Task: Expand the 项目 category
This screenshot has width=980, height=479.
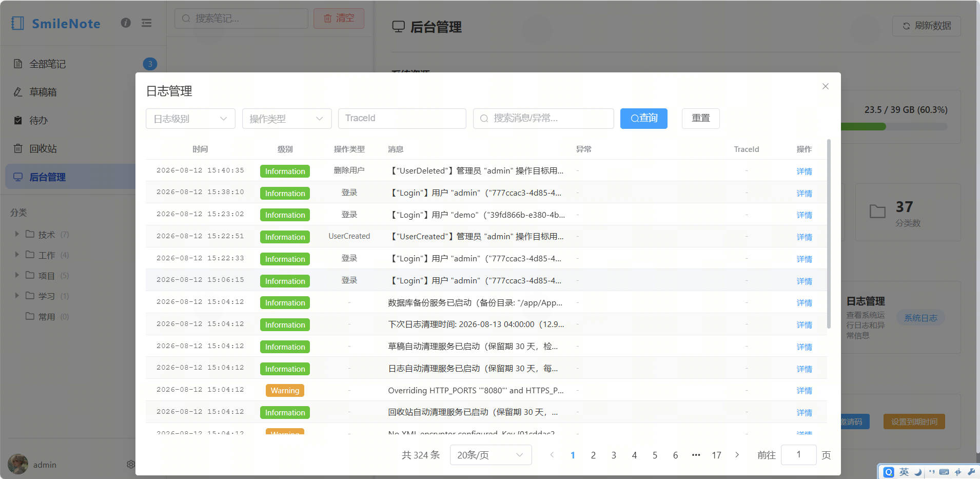Action: pyautogui.click(x=17, y=275)
